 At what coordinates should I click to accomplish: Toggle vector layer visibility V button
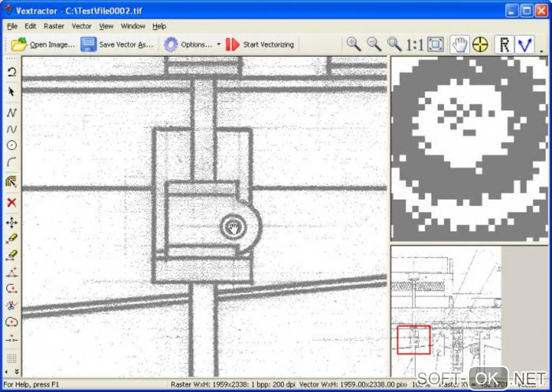coord(525,45)
